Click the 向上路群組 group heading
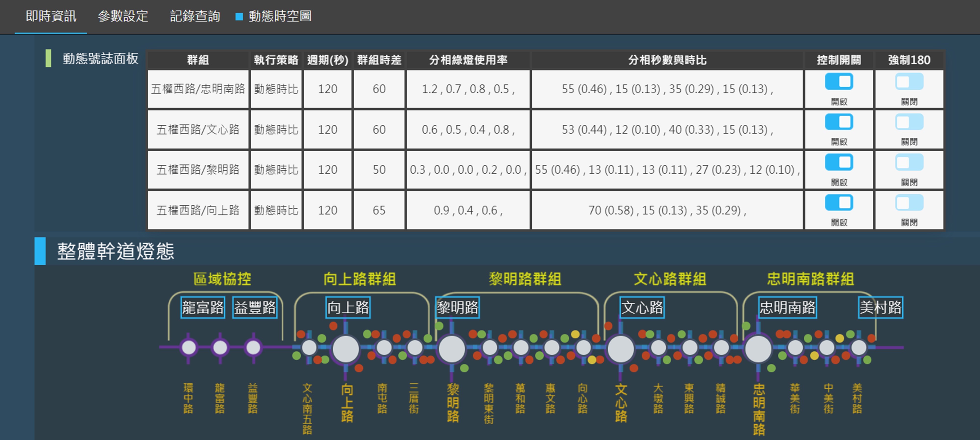Screen dimensions: 980x440 click(x=360, y=279)
